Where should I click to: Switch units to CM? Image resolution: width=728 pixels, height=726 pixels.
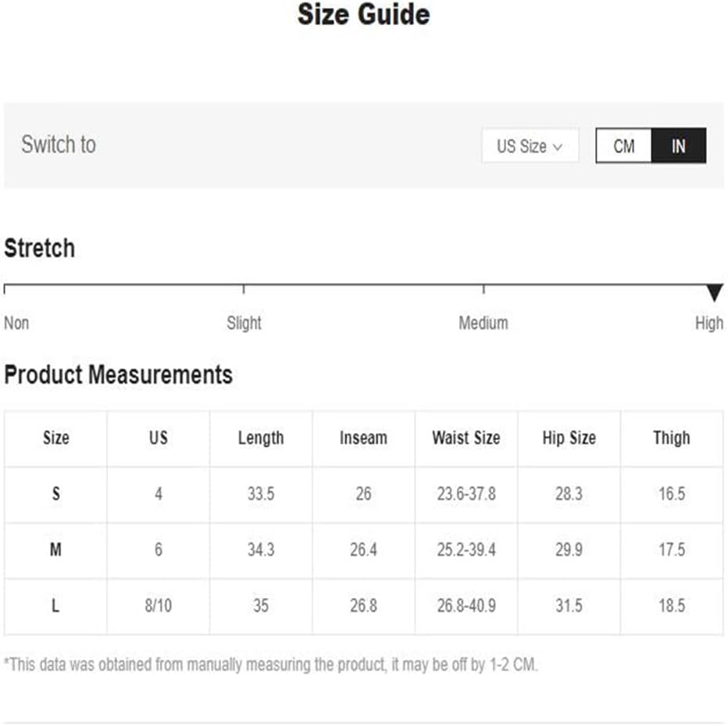click(x=623, y=146)
